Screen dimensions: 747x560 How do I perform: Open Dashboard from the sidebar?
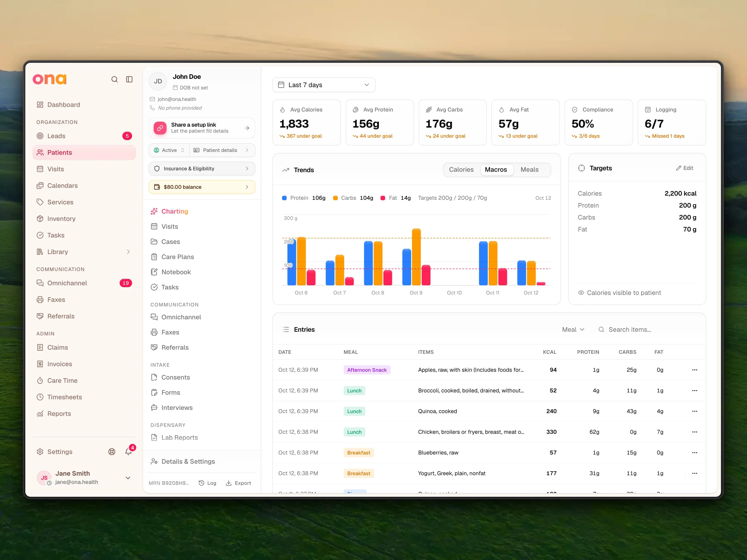point(84,105)
